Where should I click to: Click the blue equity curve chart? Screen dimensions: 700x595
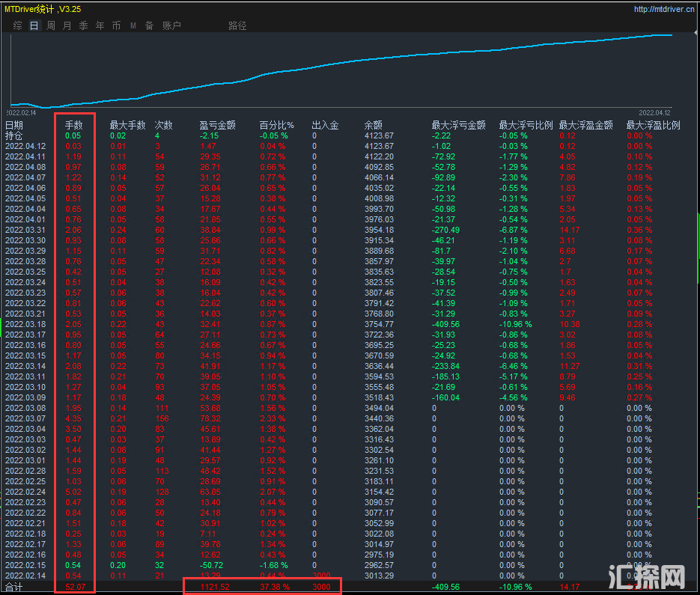341,70
